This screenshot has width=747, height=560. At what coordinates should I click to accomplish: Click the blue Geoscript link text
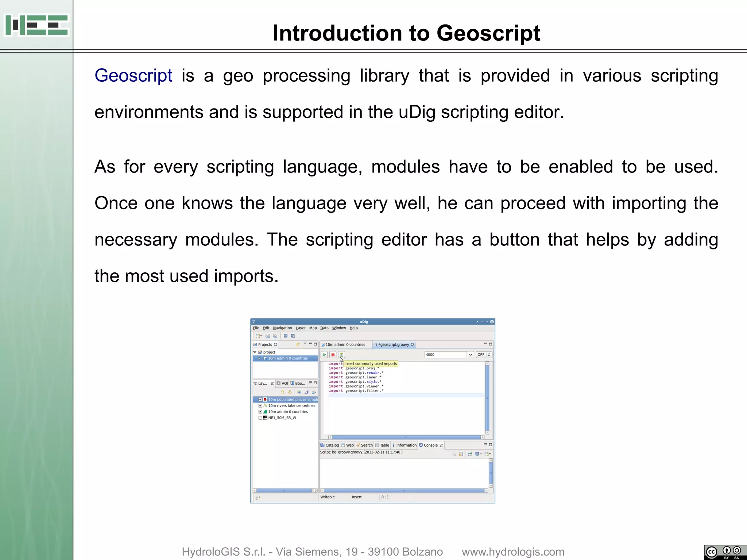pyautogui.click(x=133, y=76)
